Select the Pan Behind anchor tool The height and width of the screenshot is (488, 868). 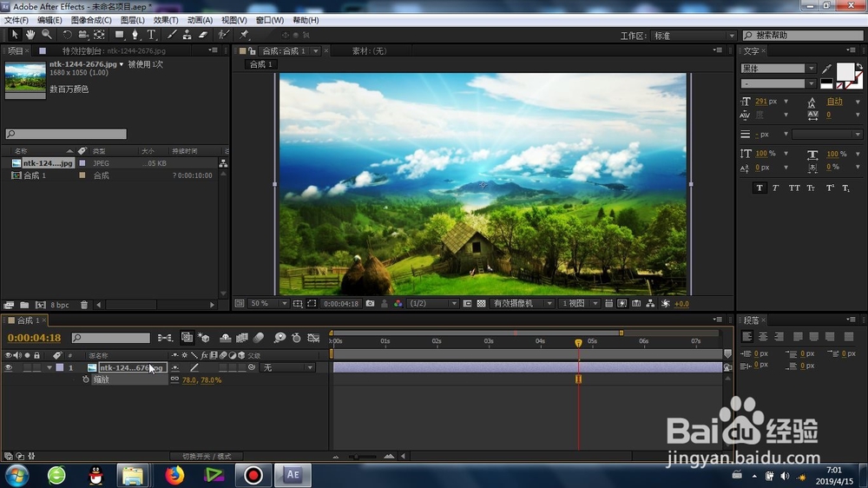(x=99, y=35)
